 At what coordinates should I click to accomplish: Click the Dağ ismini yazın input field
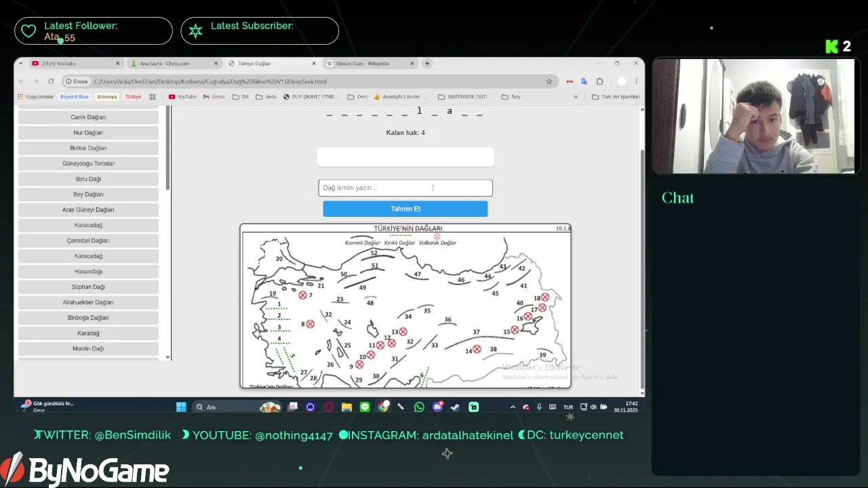point(406,188)
